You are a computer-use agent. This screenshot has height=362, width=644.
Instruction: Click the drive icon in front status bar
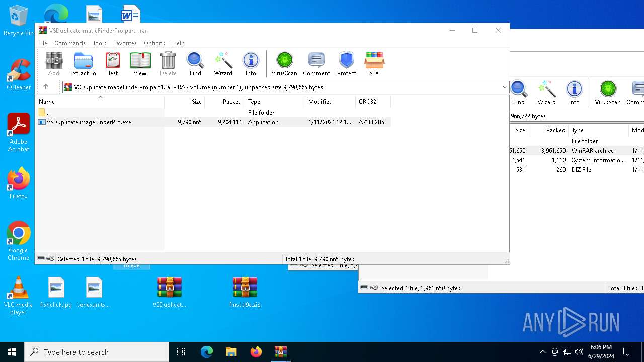click(41, 259)
